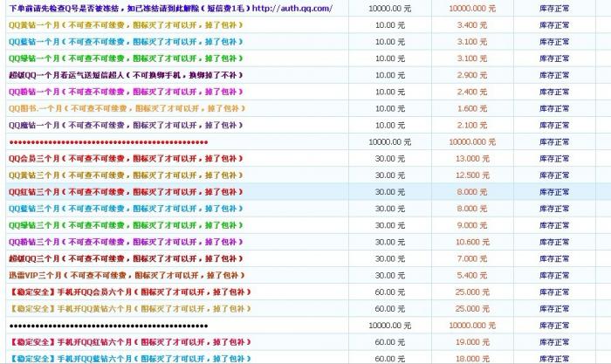The height and width of the screenshot is (364, 611).
Task: Click the black dotted separator row text
Action: pyautogui.click(x=108, y=326)
